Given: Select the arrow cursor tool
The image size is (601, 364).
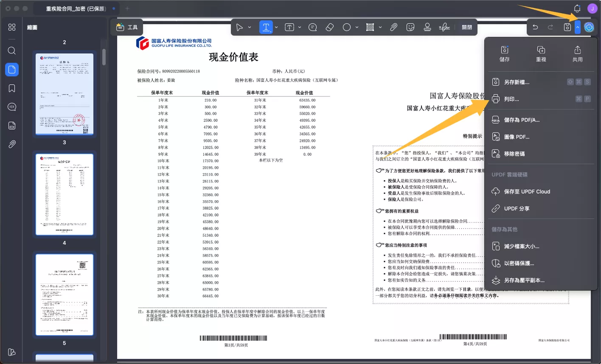Looking at the screenshot, I should point(240,27).
